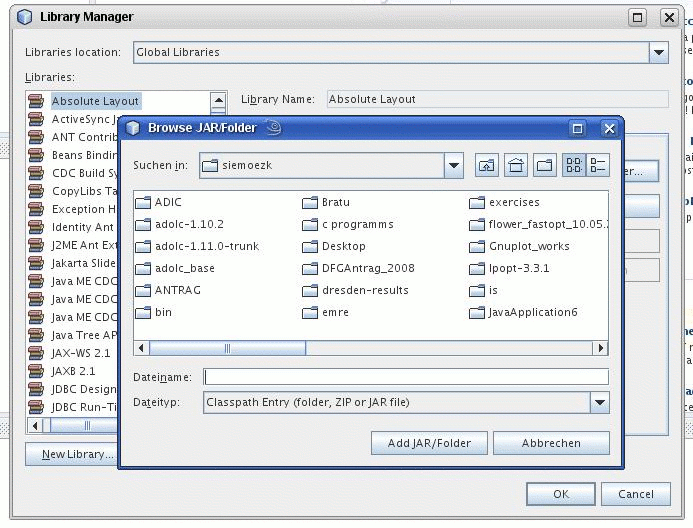This screenshot has height=528, width=693.
Task: Maximize the Browse JAR/Folder dialog
Action: [x=577, y=129]
